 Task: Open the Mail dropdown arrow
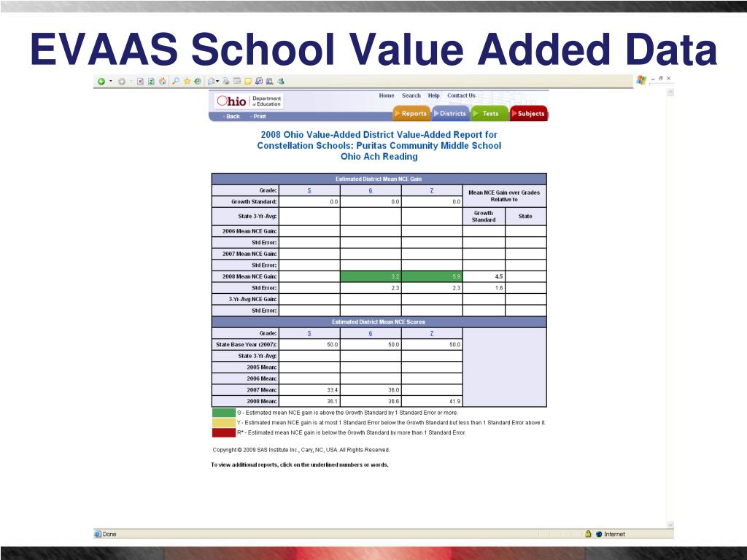coord(217,81)
